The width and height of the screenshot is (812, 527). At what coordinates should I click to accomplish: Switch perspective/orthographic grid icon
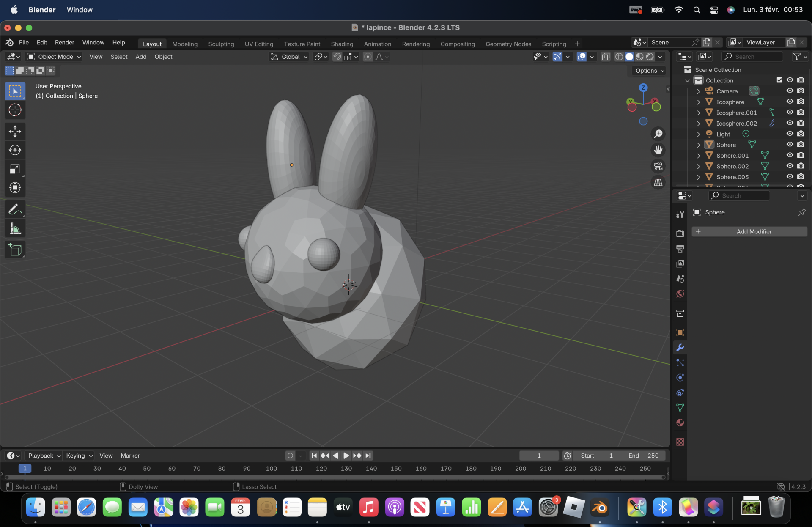pos(658,182)
